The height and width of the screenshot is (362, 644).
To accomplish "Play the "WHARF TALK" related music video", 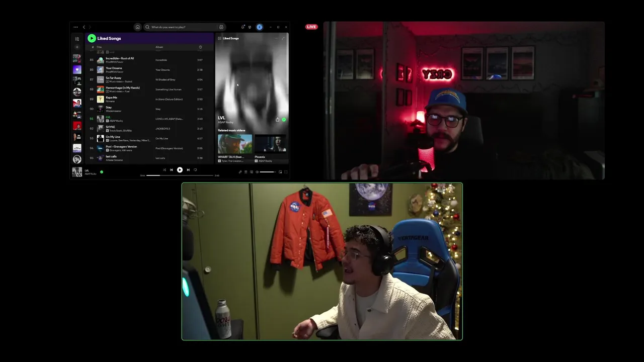I will 235,144.
